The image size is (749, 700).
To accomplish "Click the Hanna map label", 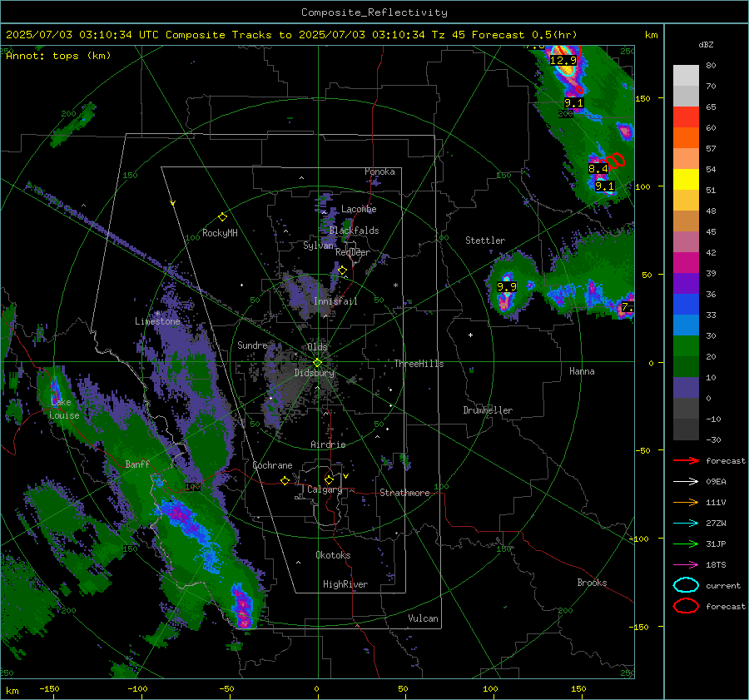I will 582,371.
